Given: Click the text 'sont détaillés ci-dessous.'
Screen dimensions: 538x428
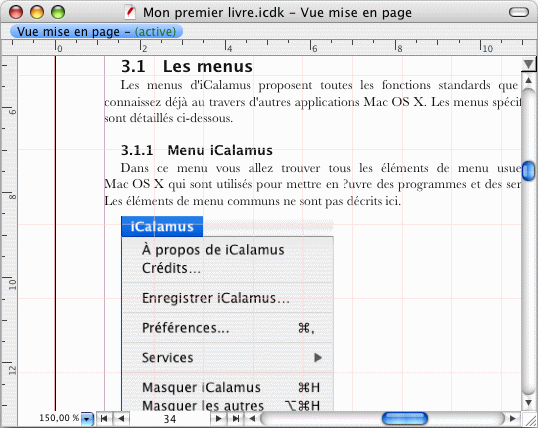Looking at the screenshot, I should point(168,118).
